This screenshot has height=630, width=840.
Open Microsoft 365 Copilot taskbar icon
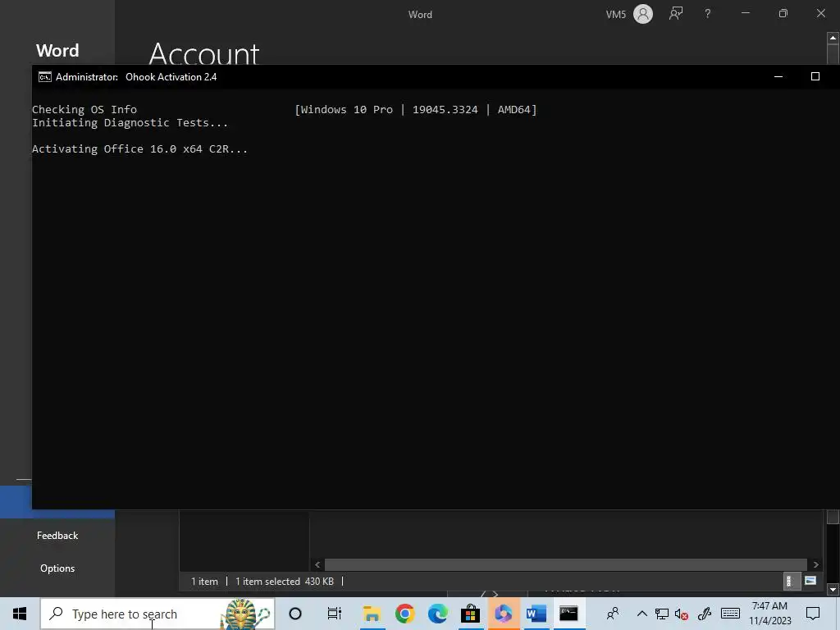tap(504, 614)
